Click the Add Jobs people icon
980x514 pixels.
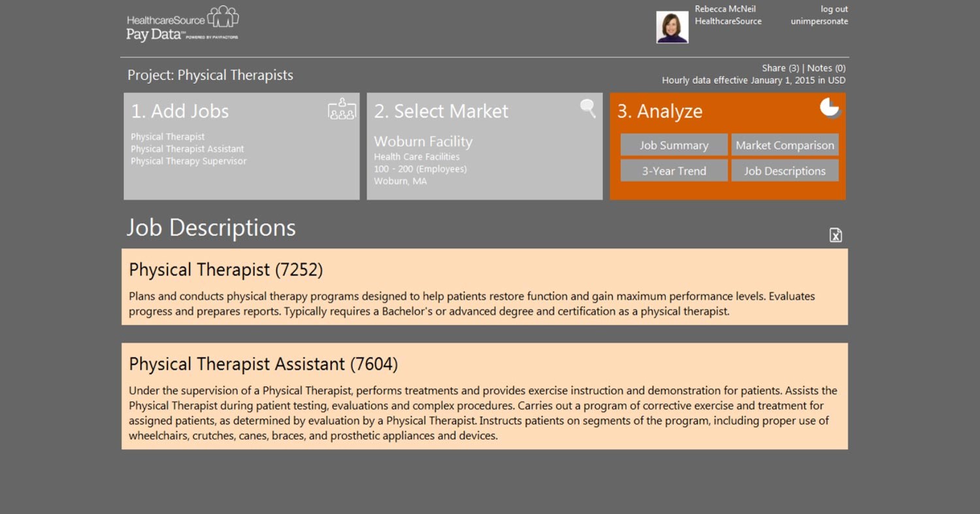coord(342,109)
